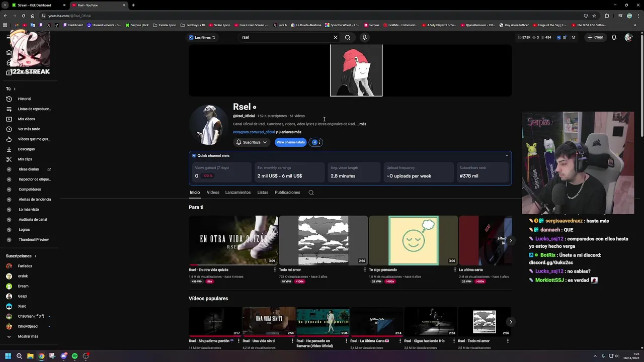This screenshot has width=644, height=362.
Task: Open Rsel - Sin pedirme perdón video
Action: 215,321
